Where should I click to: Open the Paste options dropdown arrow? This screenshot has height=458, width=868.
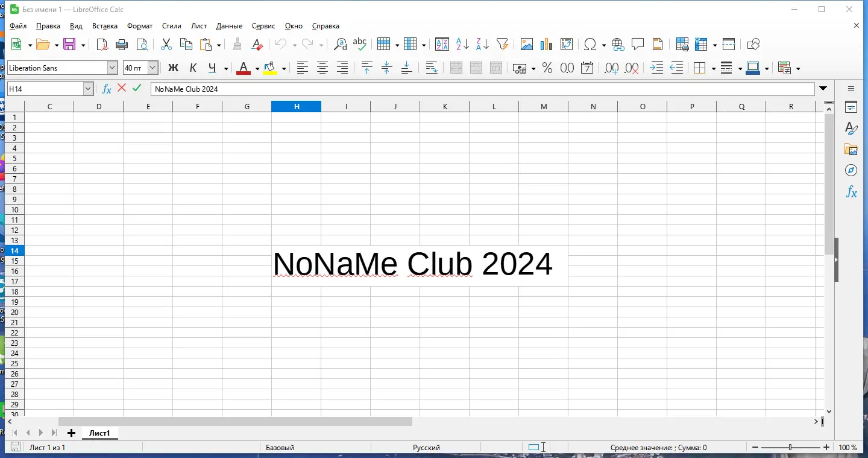coord(219,45)
